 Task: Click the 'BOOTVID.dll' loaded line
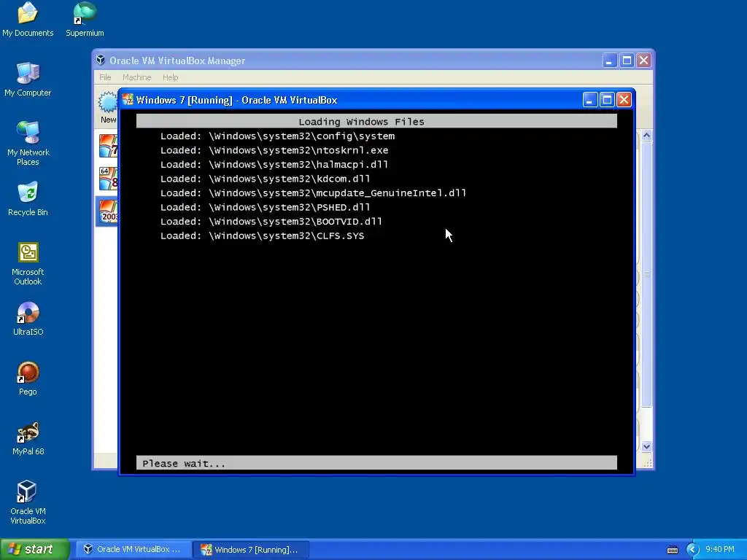pos(271,222)
